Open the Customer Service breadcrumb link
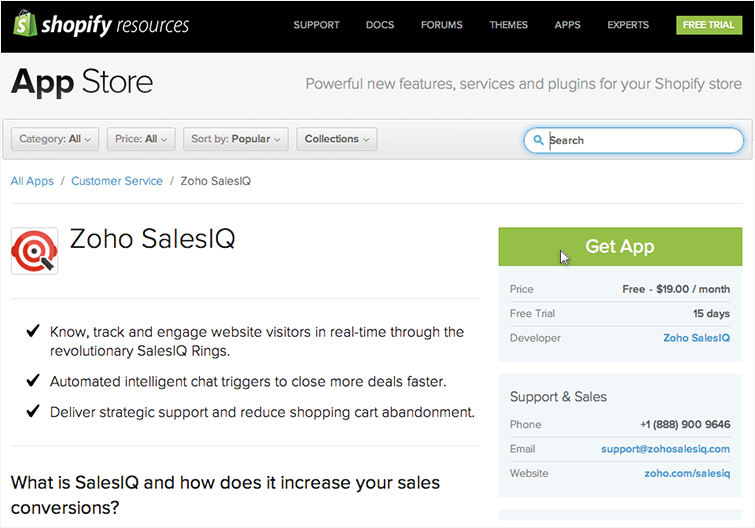 [x=117, y=181]
